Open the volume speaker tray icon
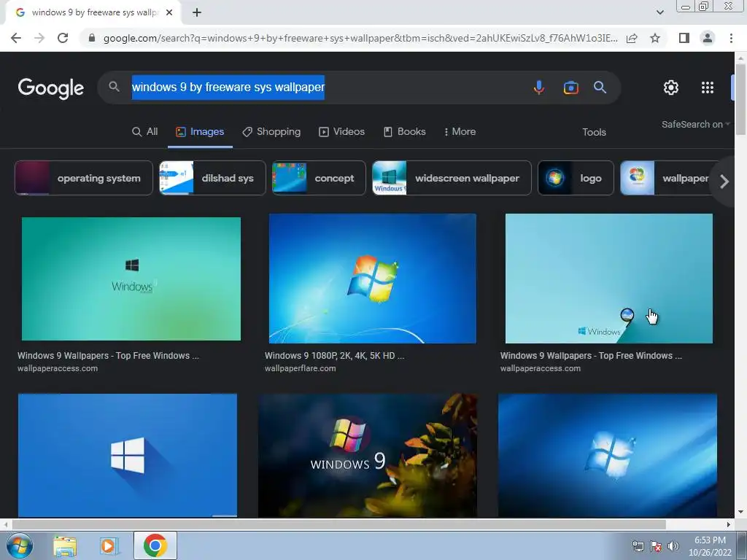Screen dimensions: 747x560 (673, 546)
